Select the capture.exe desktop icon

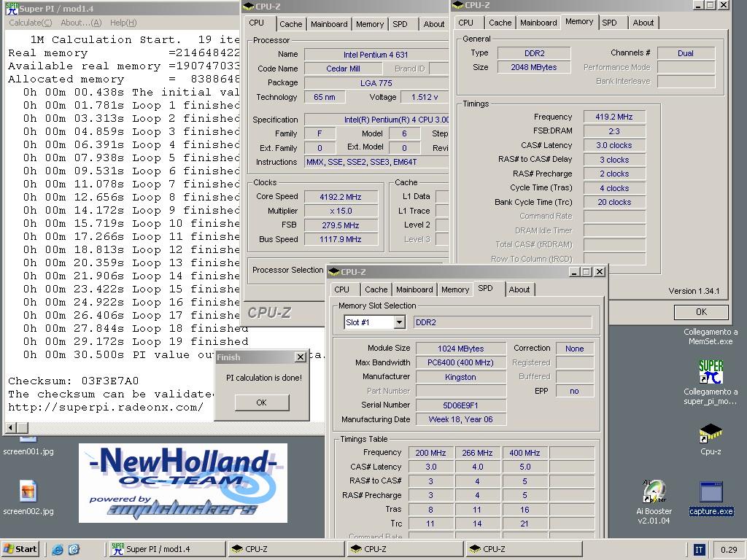[x=711, y=498]
